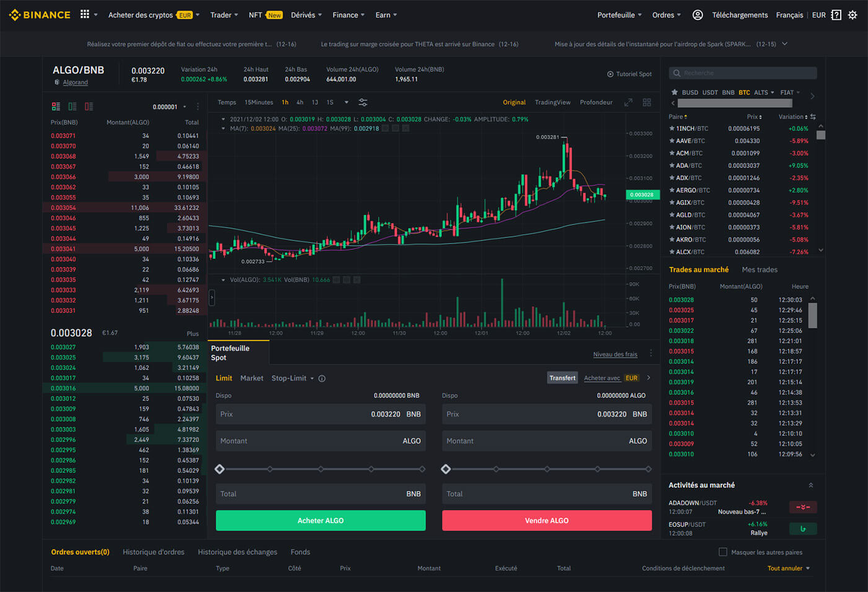Select the 4h chart interval
Screen dimensions: 868x592
click(x=299, y=102)
